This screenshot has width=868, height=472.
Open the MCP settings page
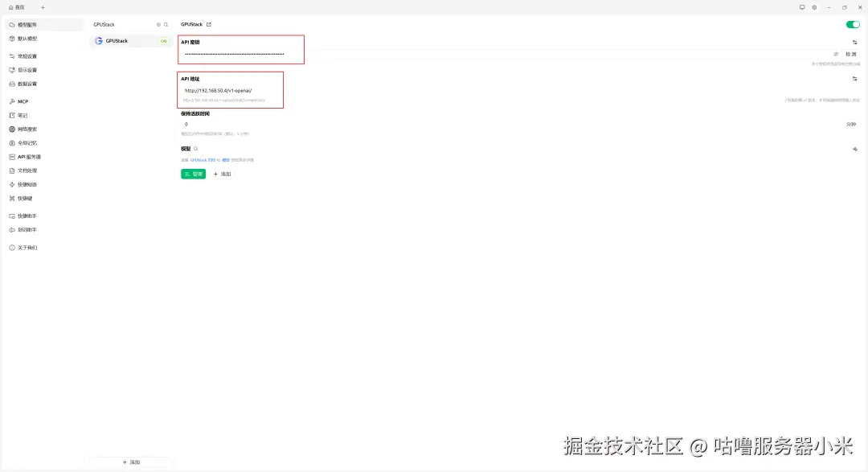(x=43, y=102)
